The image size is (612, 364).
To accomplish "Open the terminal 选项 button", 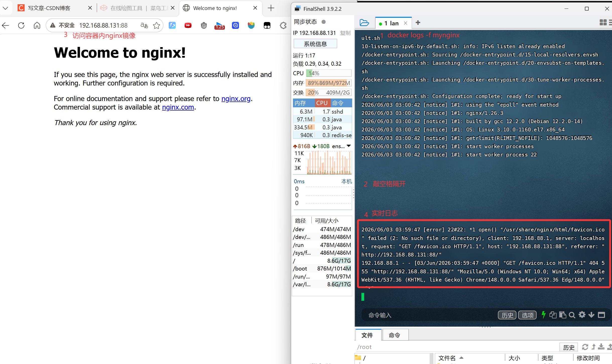I will [x=527, y=315].
